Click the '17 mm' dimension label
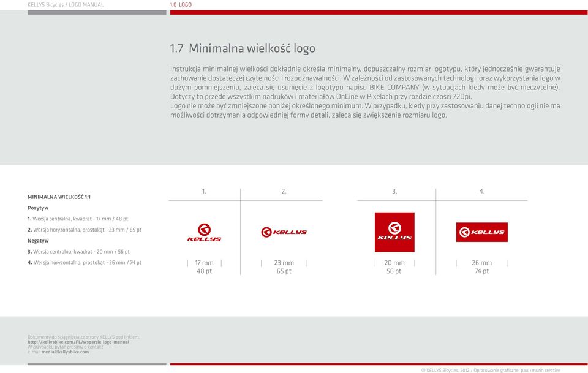Screen dimensions: 588x373 pyautogui.click(x=204, y=263)
